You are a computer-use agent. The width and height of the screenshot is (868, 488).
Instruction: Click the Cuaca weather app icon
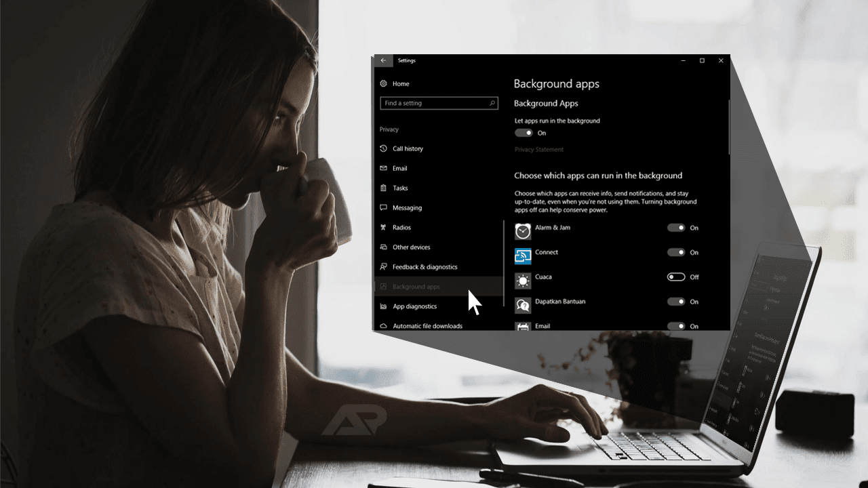(522, 281)
